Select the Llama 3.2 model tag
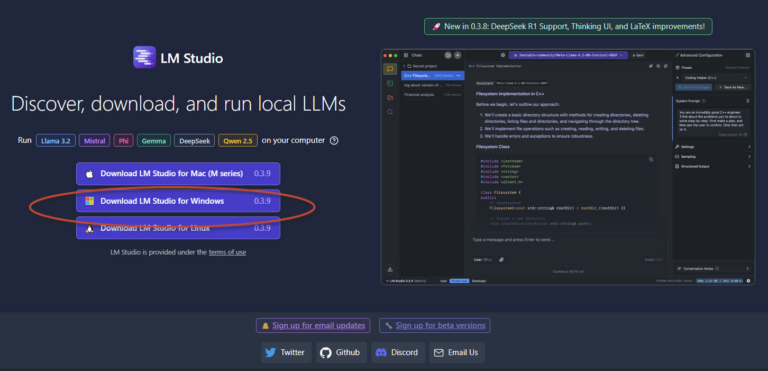 click(x=56, y=141)
